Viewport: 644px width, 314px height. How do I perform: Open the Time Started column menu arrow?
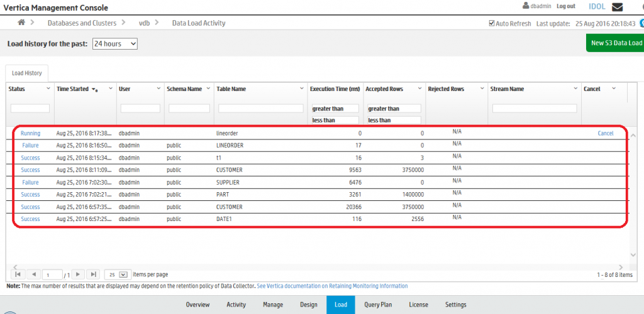pyautogui.click(x=111, y=89)
